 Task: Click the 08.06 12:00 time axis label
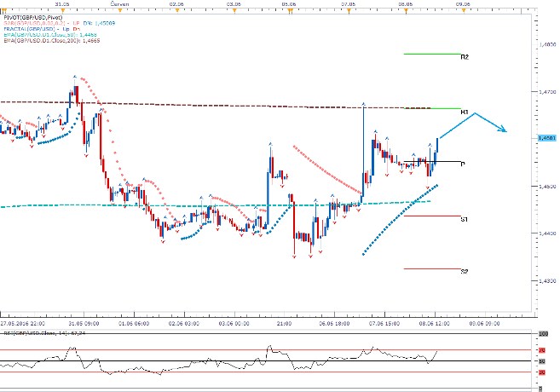[435, 324]
